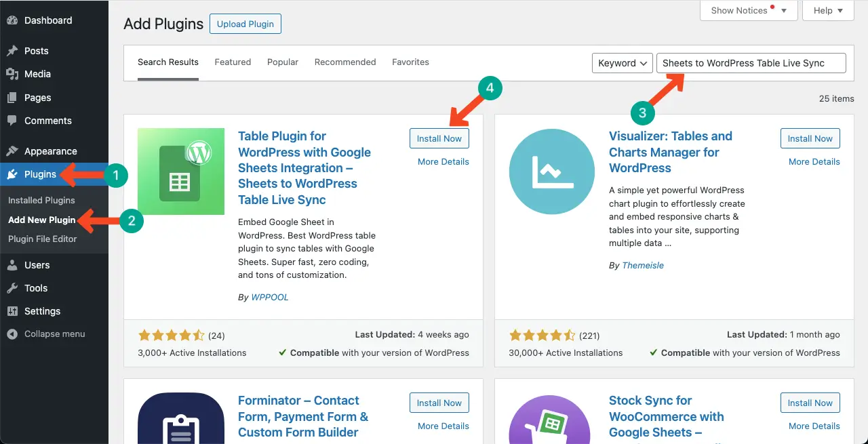Image resolution: width=868 pixels, height=444 pixels.
Task: Click the Plugins plug icon
Action: [x=12, y=174]
